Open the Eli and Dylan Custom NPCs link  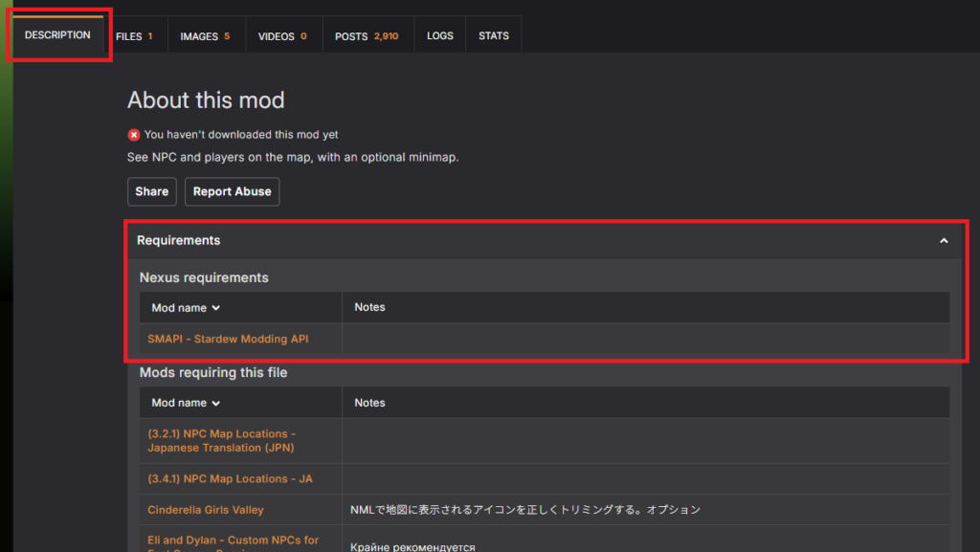(x=233, y=541)
